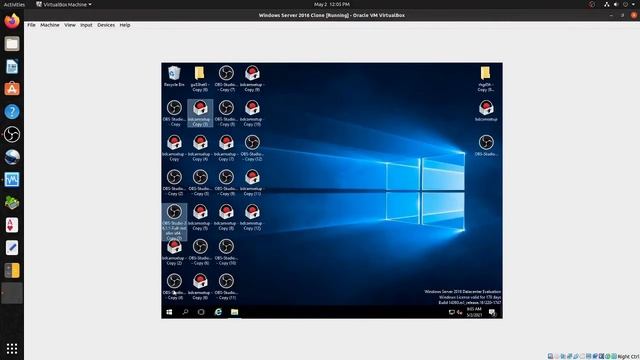Click the Windows taskbar clock showing 9:05 AM
640x360 pixels.
(x=474, y=312)
